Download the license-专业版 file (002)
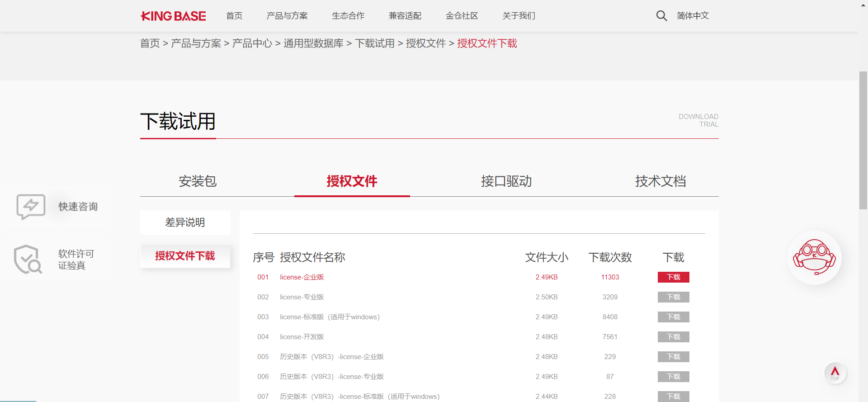This screenshot has width=868, height=402. (x=674, y=297)
